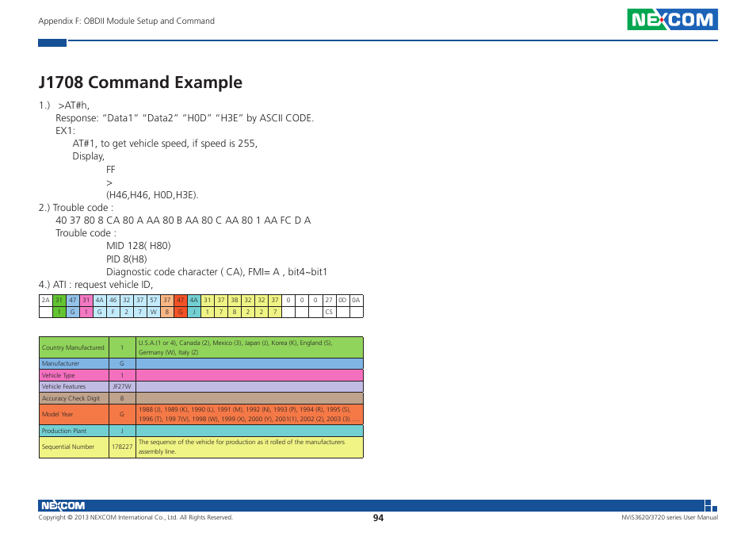Click the "Vehicle Features" row label

click(x=63, y=386)
